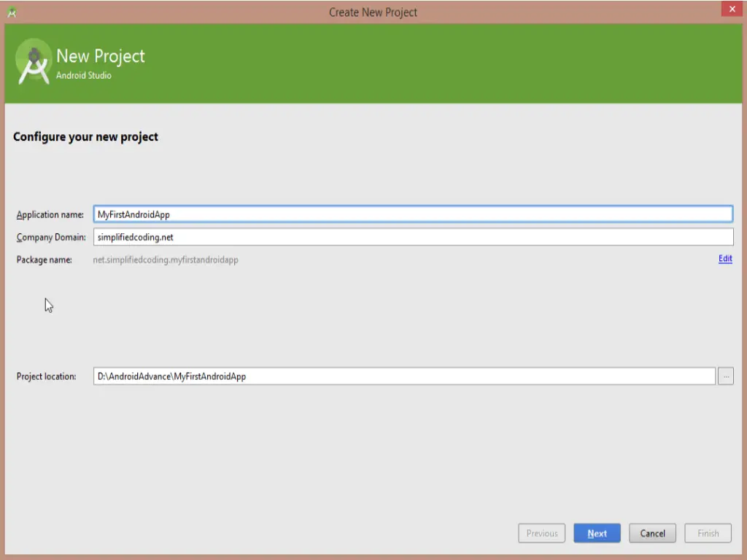Click into the Company Domain field

point(413,237)
